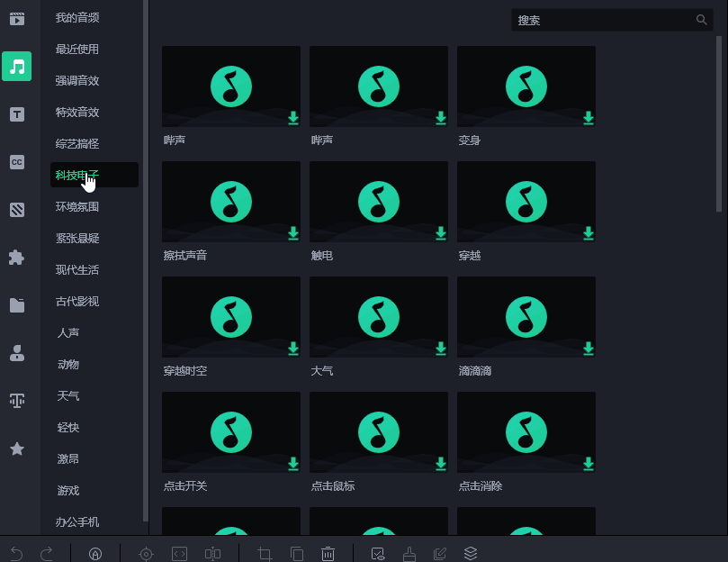Click the search magnifier icon

coord(701,20)
